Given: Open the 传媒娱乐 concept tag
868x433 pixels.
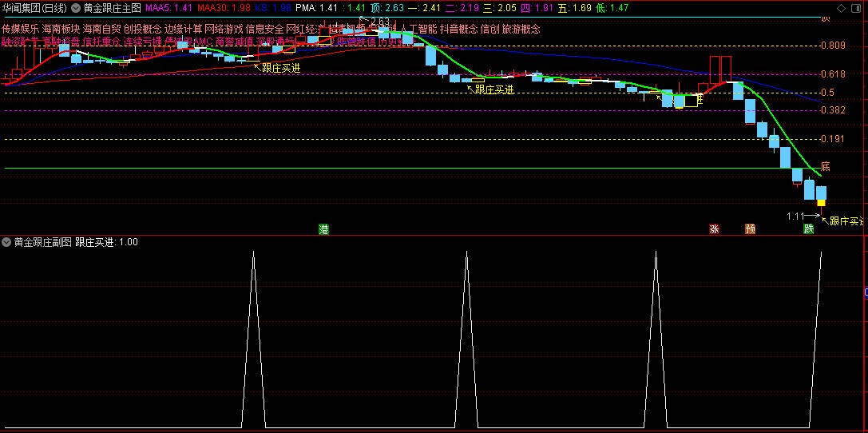Looking at the screenshot, I should [20, 30].
